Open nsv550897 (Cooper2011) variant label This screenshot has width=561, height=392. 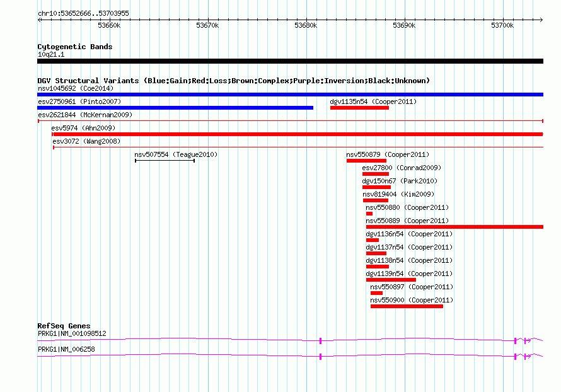click(412, 287)
